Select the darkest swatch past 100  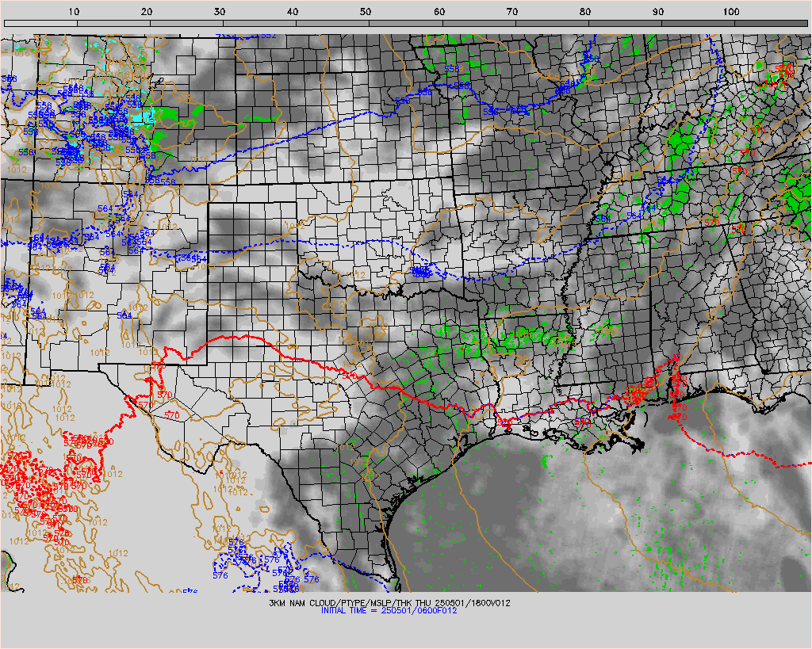771,23
